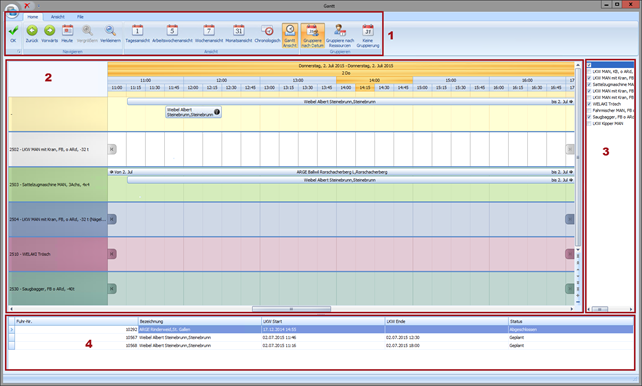Go back with the Zurück arrow
This screenshot has width=642, height=386.
click(x=32, y=34)
